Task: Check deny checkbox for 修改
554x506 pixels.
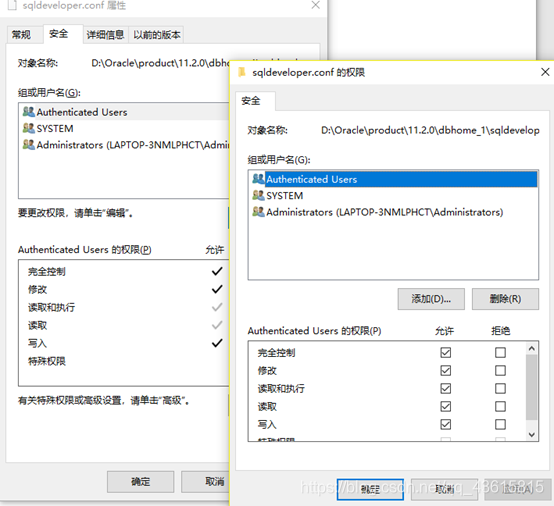Action: click(x=500, y=370)
